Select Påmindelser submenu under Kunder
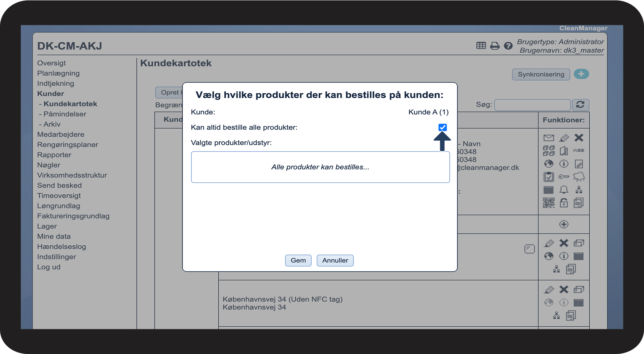This screenshot has width=644, height=354. tap(65, 114)
